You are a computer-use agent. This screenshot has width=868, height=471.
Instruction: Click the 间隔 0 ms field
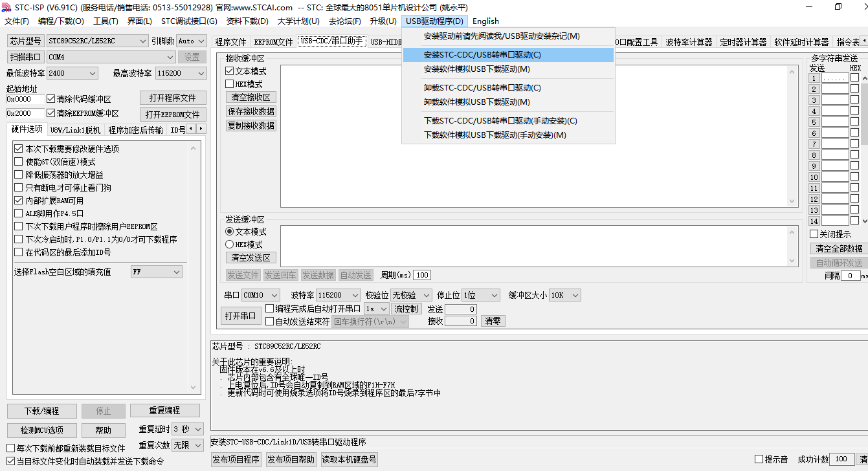click(x=851, y=276)
